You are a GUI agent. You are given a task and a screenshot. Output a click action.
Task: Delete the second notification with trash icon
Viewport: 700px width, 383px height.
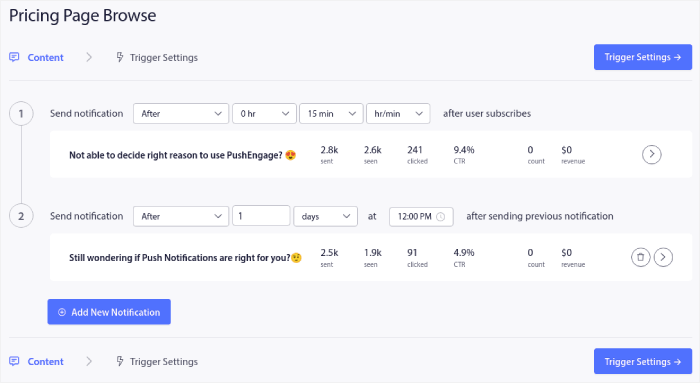tap(640, 257)
